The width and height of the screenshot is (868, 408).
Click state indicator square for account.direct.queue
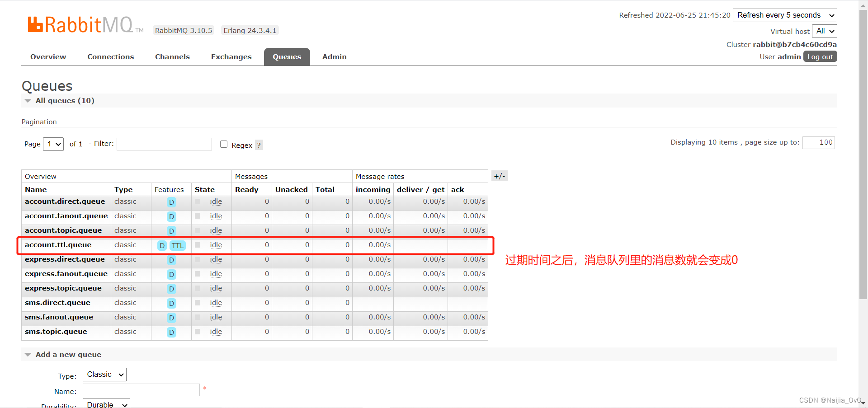(x=198, y=202)
